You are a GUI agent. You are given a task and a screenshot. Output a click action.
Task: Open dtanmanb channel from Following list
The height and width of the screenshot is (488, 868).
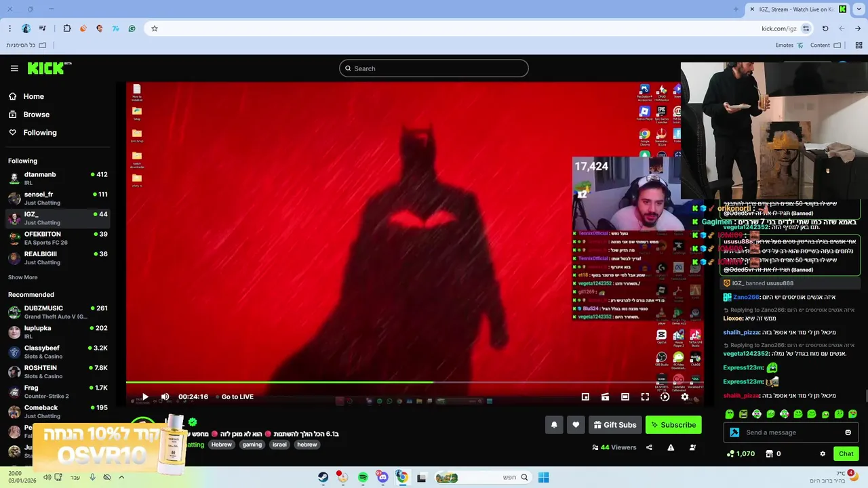click(58, 178)
